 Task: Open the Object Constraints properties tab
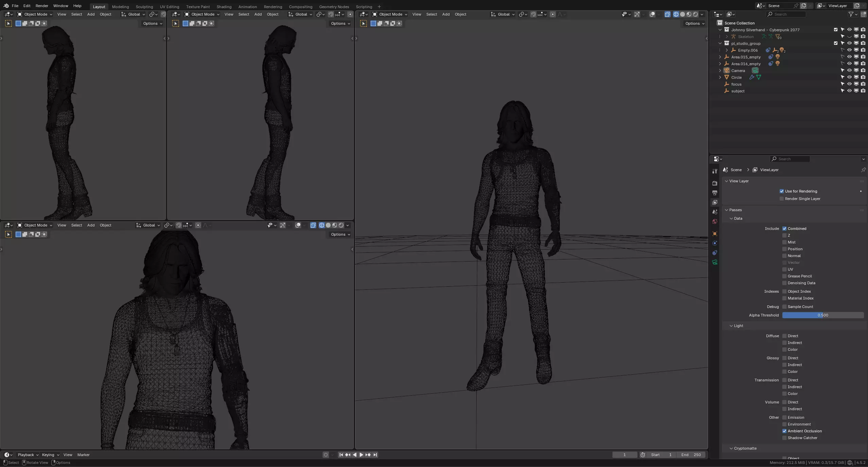pos(715,253)
